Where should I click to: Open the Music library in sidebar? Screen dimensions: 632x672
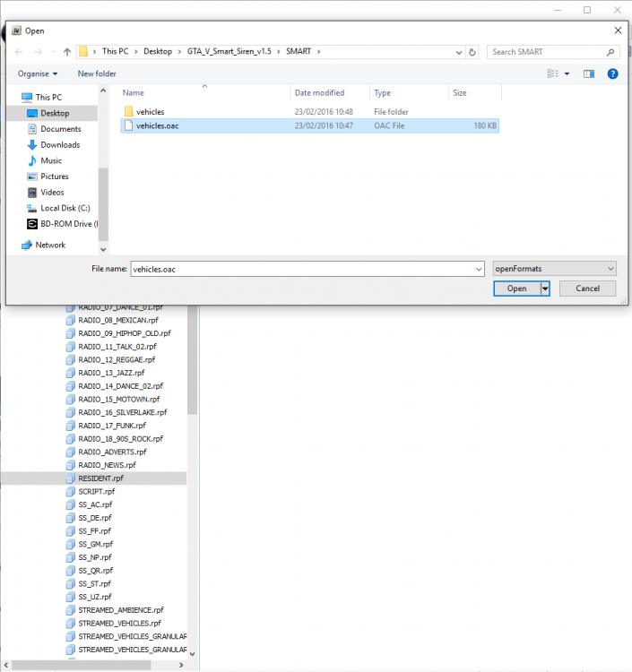pos(50,160)
